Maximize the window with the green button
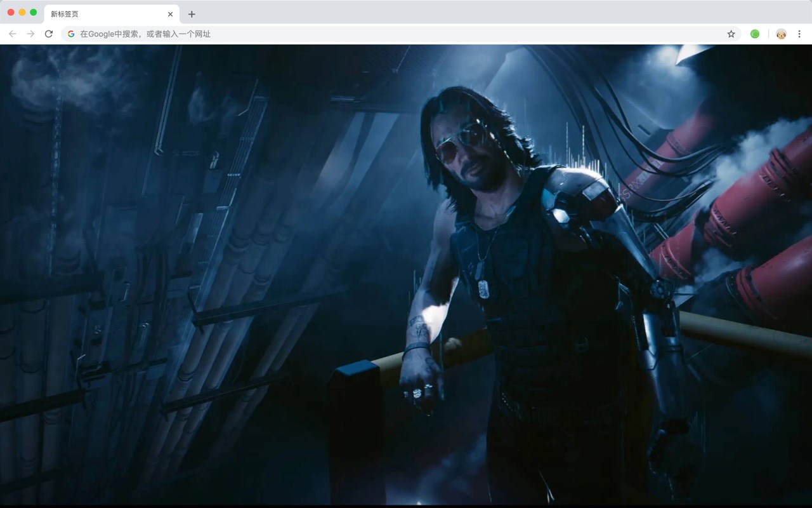812x508 pixels. coord(34,12)
